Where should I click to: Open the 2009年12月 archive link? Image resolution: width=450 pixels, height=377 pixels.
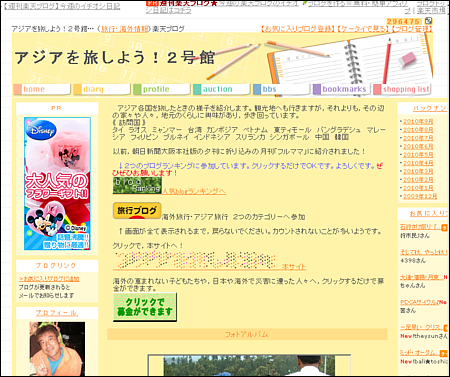[420, 197]
